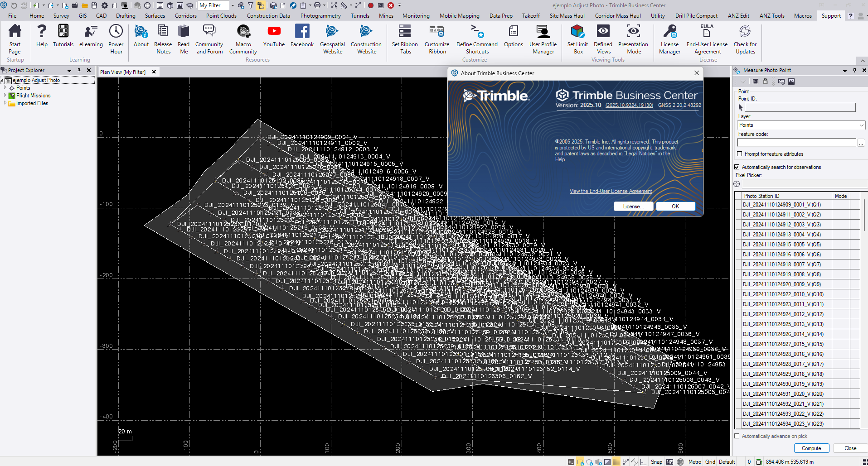868x466 pixels.
Task: Open the File menu
Action: point(12,16)
